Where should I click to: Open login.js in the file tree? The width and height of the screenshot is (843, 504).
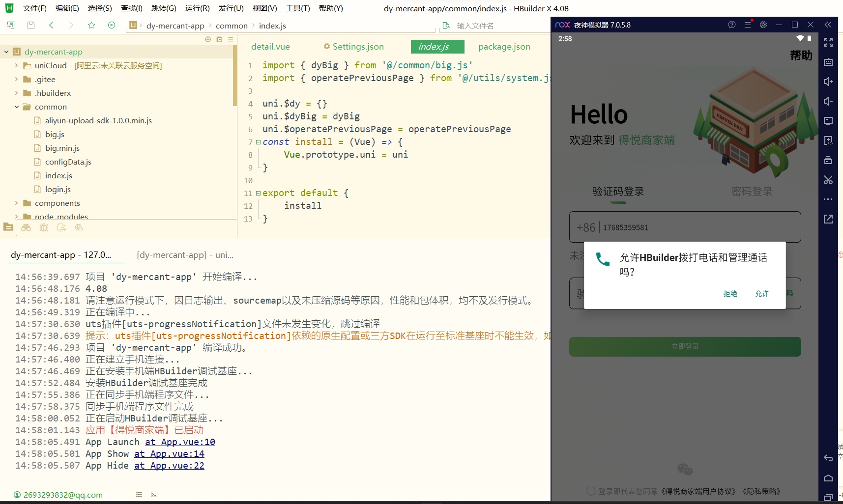(58, 189)
